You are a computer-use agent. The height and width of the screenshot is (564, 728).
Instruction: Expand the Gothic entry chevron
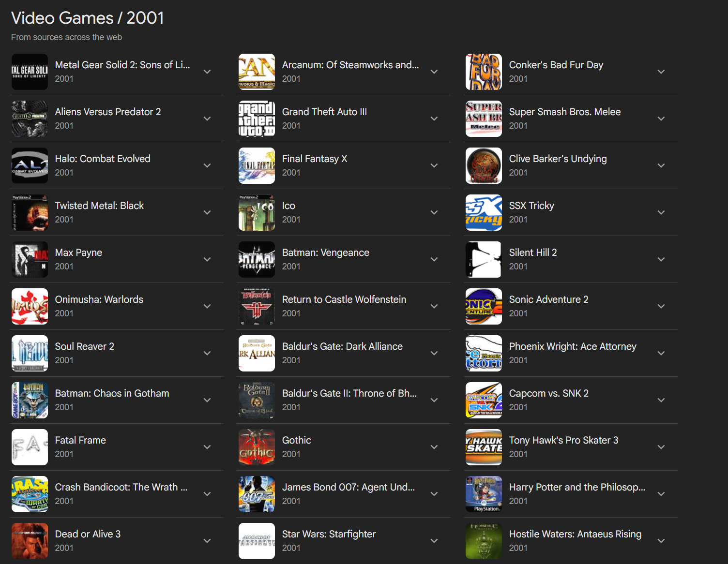pos(434,447)
